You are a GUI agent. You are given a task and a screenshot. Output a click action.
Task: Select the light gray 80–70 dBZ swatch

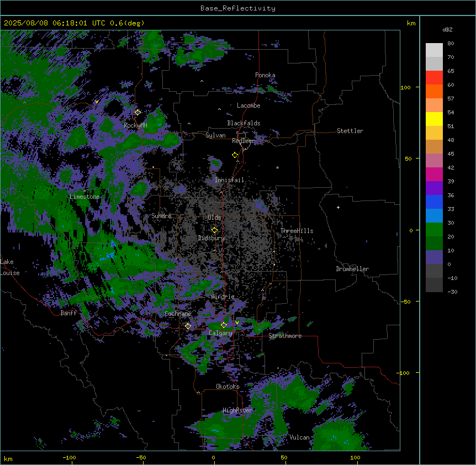tap(434, 50)
